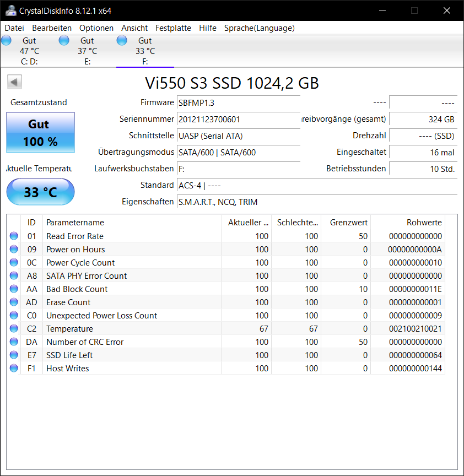Open the Hilfe menu

(x=208, y=28)
